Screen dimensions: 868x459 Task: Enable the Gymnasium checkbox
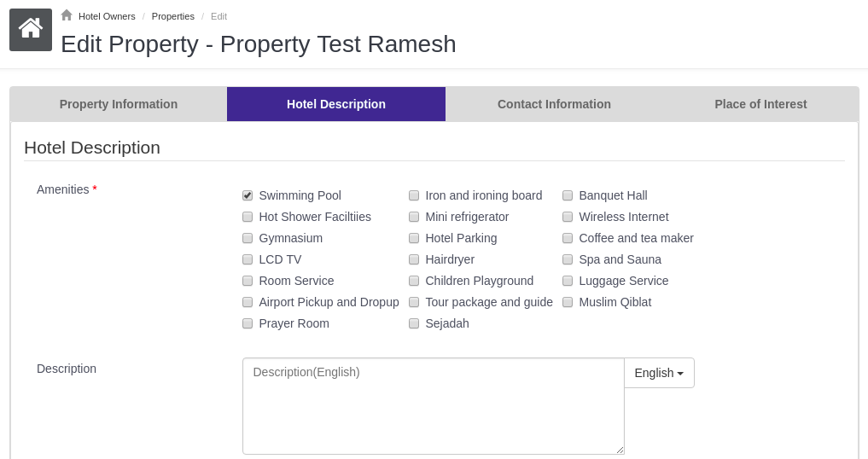click(248, 238)
